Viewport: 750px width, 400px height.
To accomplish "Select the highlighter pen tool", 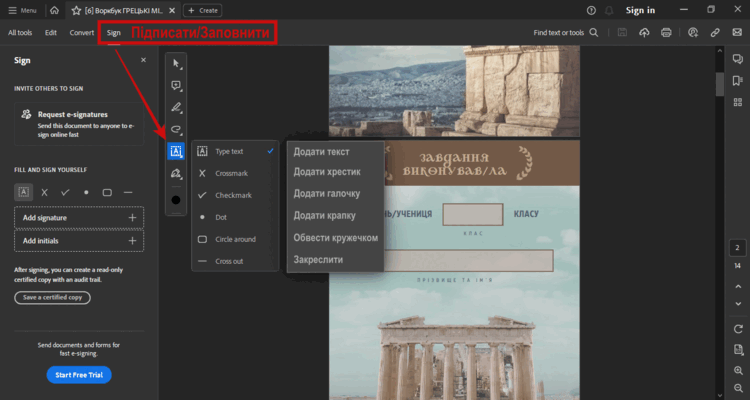I will click(x=176, y=107).
